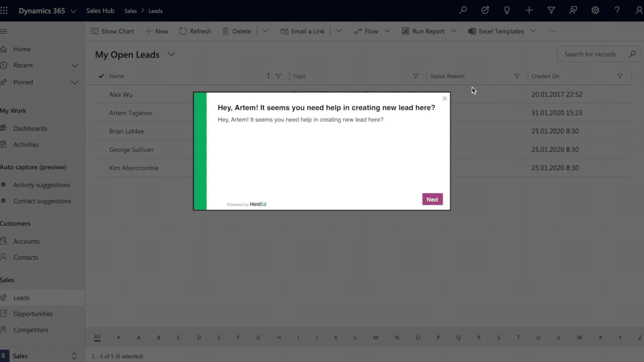Screen dimensions: 644x362
Task: Collapse the site map hamburger menu
Action: click(x=4, y=31)
